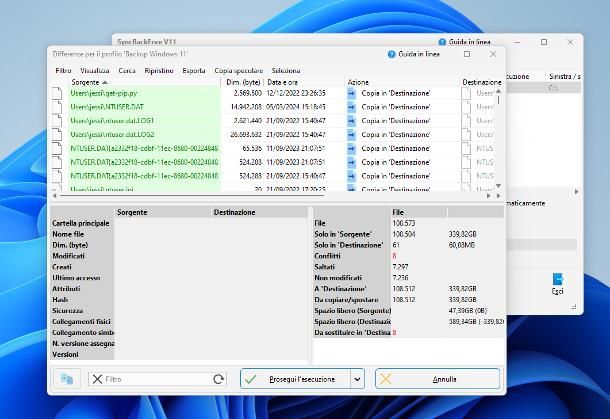Click the Hash label in details panel
Image resolution: width=610 pixels, height=419 pixels.
(60, 300)
